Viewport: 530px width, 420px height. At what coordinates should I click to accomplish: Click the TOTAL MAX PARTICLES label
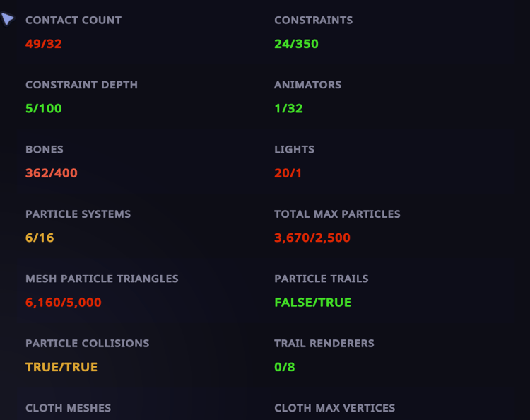coord(337,214)
